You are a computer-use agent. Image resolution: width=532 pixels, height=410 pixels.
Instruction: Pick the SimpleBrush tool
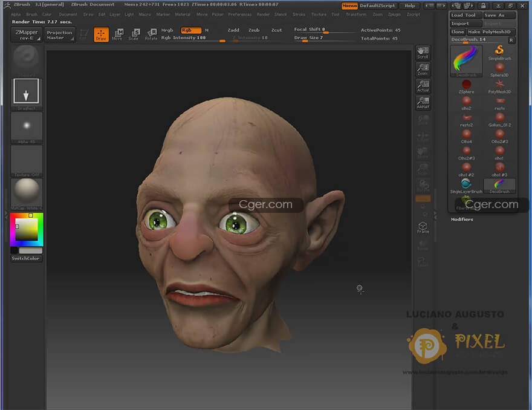[x=499, y=53]
